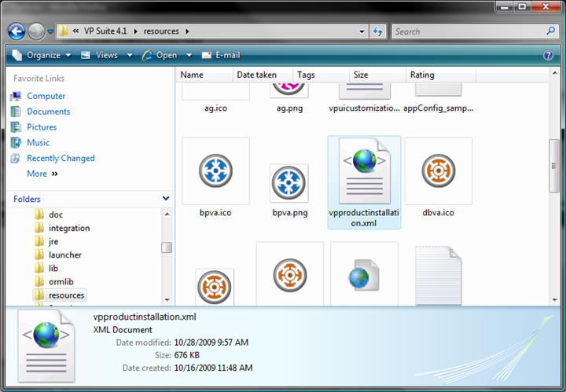
Task: Expand the arrow after resources breadcrumb
Action: [187, 31]
